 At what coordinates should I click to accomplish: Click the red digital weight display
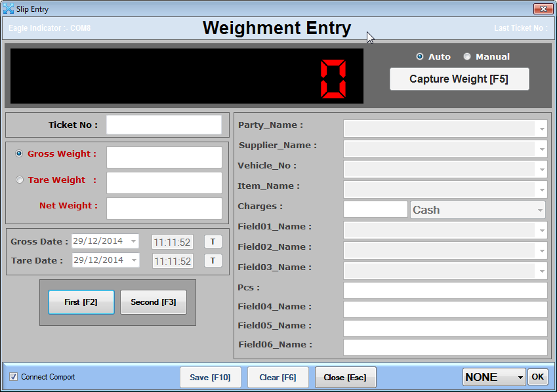point(187,76)
